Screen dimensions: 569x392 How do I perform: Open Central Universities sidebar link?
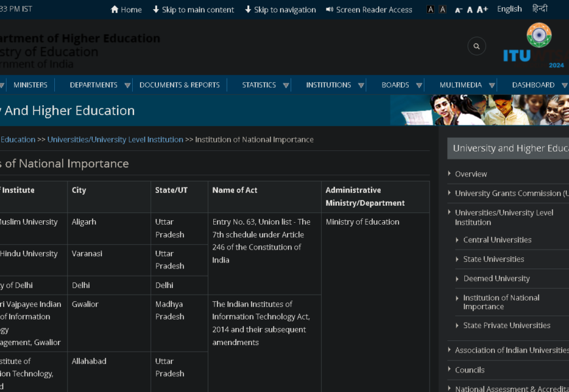[497, 240]
